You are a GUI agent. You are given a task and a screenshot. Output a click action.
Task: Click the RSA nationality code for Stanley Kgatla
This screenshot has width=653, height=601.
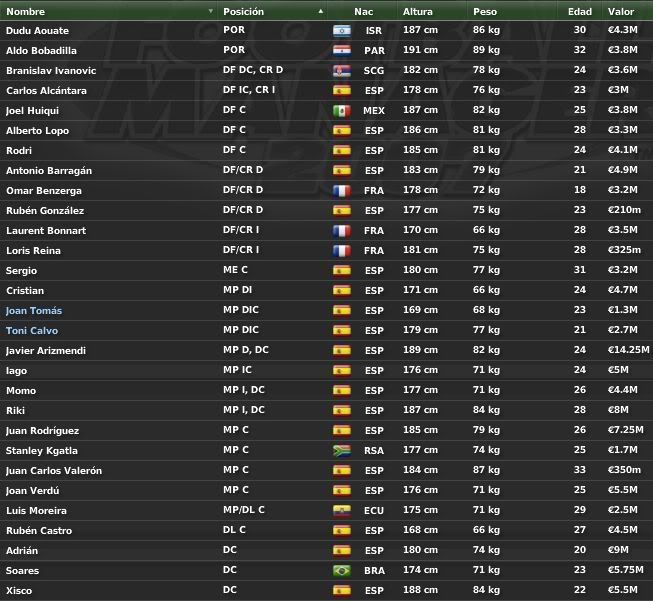(x=374, y=451)
